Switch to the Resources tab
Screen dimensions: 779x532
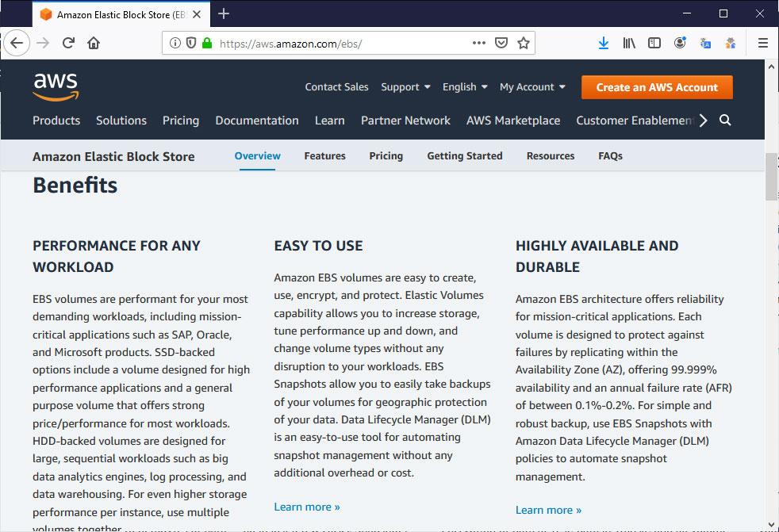tap(551, 156)
